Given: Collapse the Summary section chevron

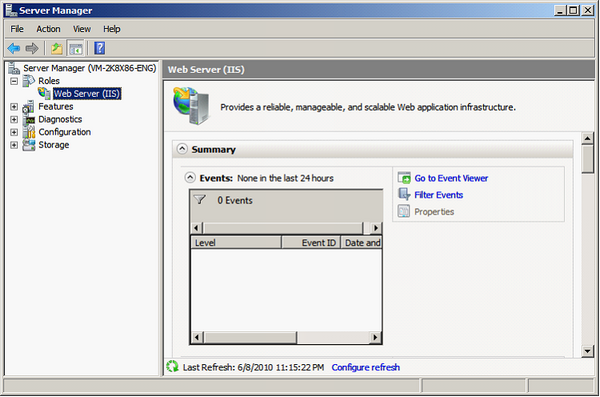Looking at the screenshot, I should pos(183,149).
